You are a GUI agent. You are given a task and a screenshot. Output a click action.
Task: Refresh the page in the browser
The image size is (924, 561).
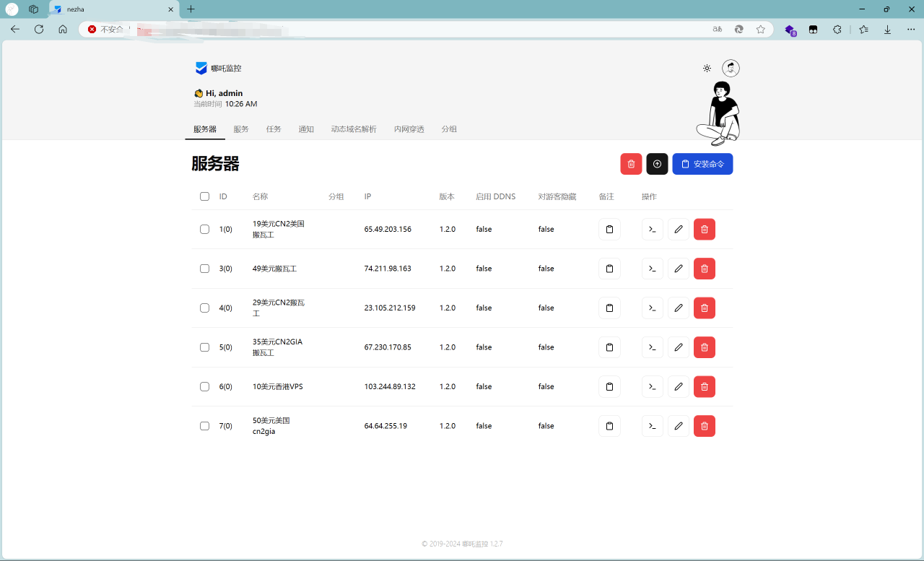pos(39,30)
